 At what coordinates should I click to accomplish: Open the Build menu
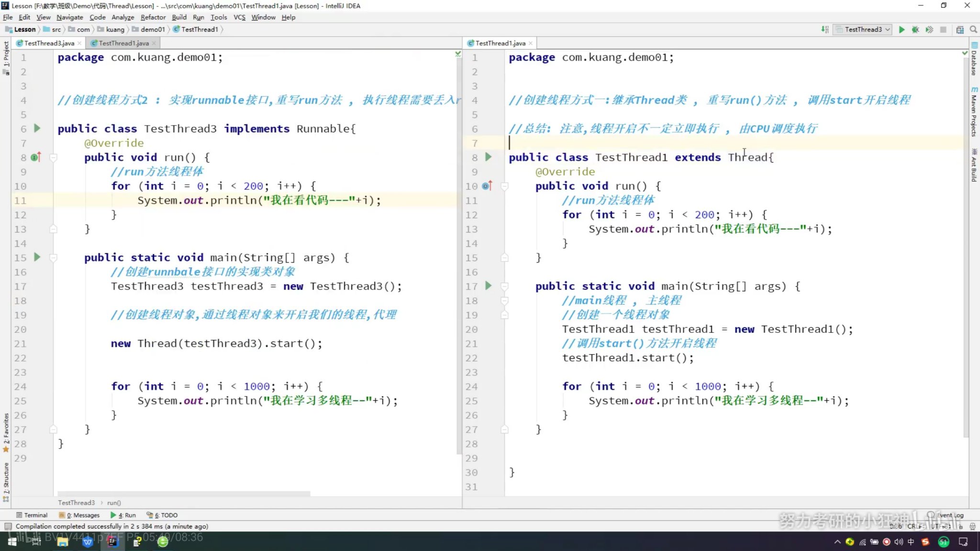(179, 17)
